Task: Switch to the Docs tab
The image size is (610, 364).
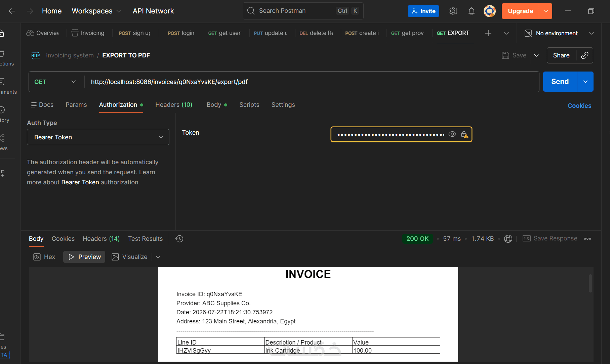Action: pos(42,105)
